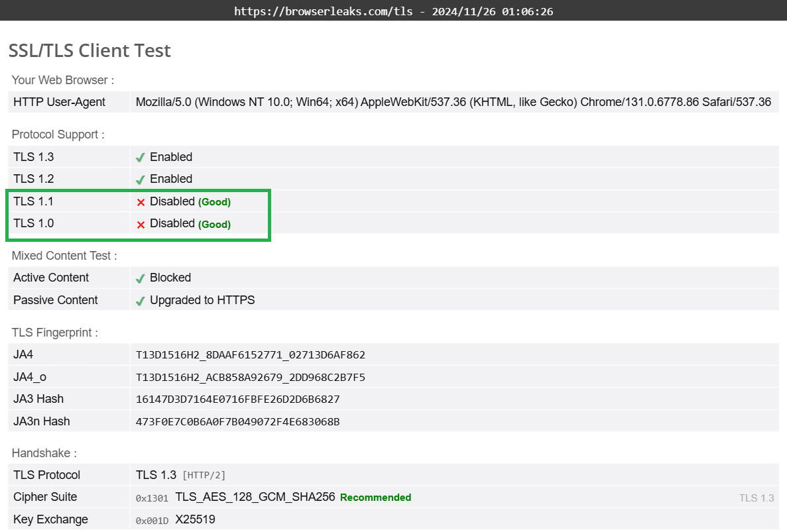Click the Upgraded to HTTPS text
The height and width of the screenshot is (532, 787).
pyautogui.click(x=202, y=300)
